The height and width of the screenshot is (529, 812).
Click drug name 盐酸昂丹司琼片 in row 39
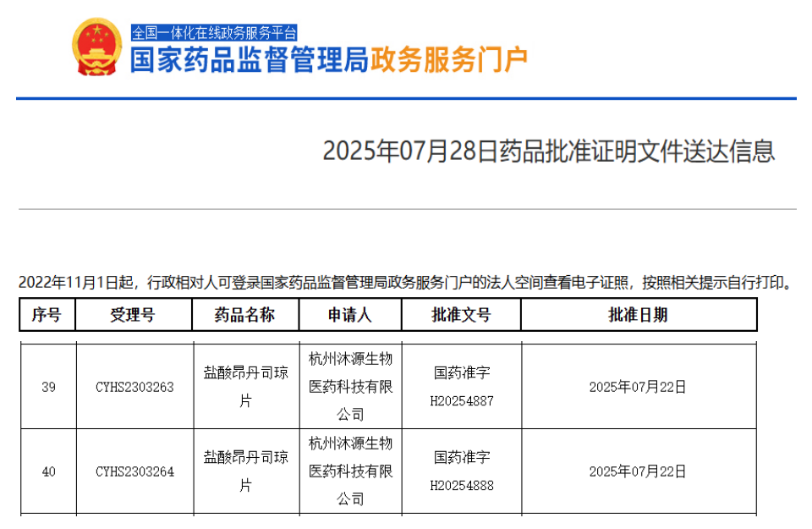[x=246, y=387]
